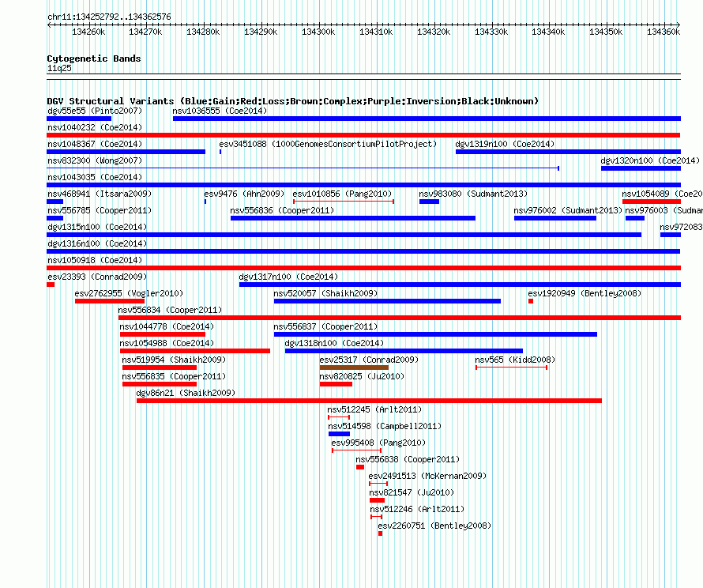The image size is (703, 588).
Task: Open the nsv519954 (Shaikh2009) label
Action: click(x=174, y=360)
